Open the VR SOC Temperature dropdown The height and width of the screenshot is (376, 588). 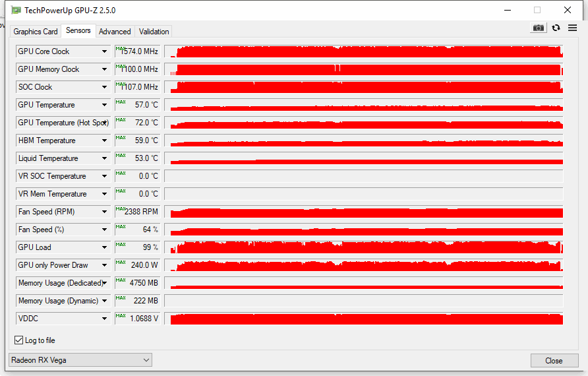[104, 176]
